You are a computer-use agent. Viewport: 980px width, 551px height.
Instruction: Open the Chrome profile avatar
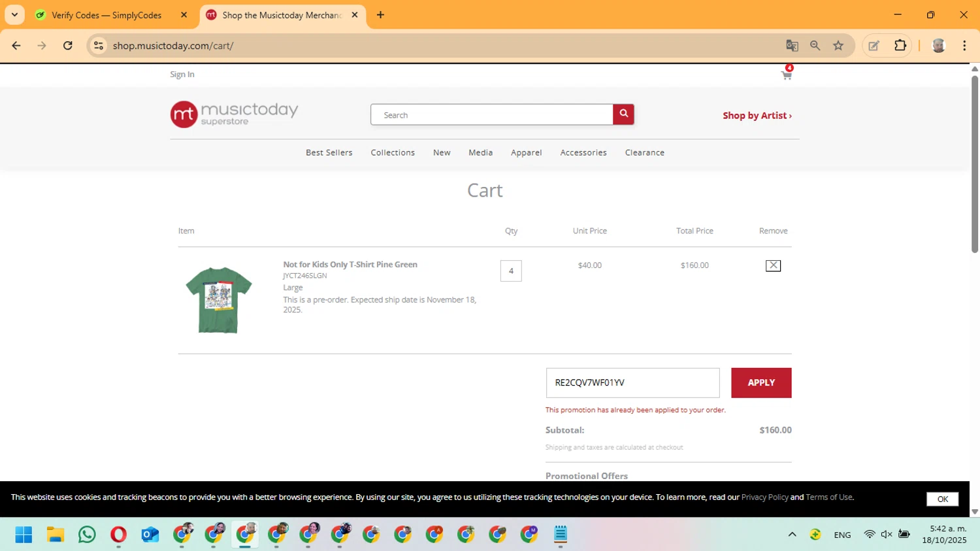click(x=939, y=46)
